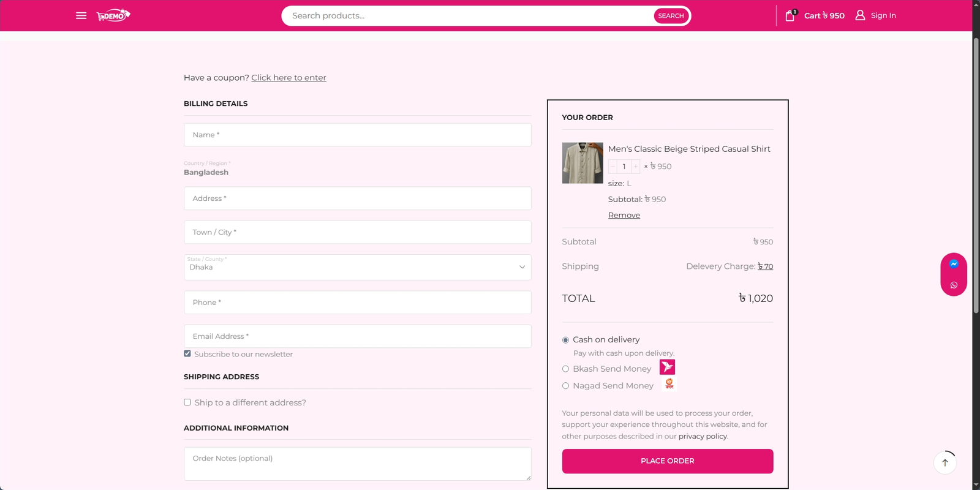Uncheck Subscribe to our newsletter
Screen dimensions: 980x490
coord(187,353)
